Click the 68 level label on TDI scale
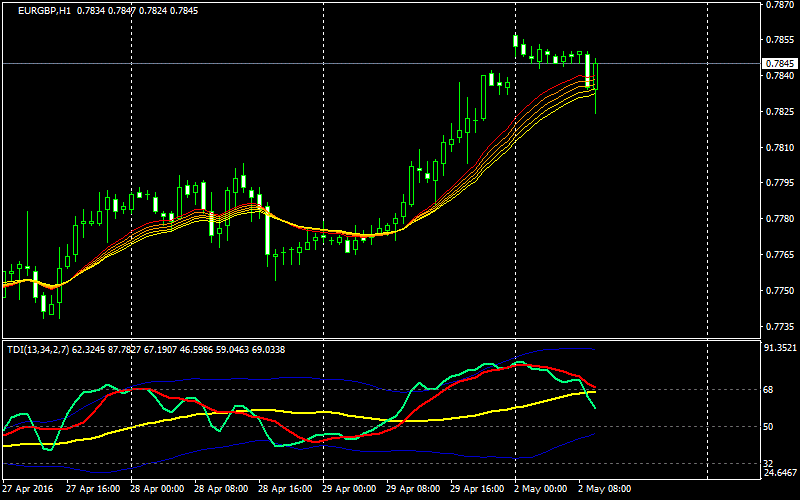The width and height of the screenshot is (800, 500). point(769,390)
